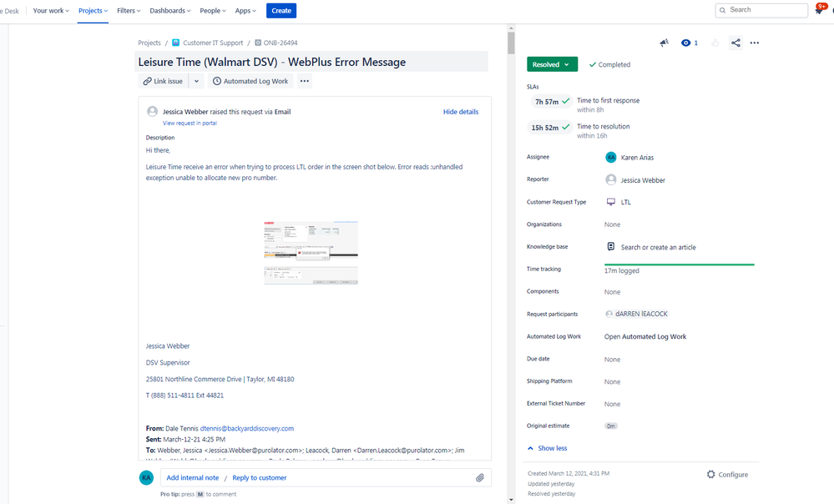Click the issue title text
The image size is (834, 504).
point(272,62)
